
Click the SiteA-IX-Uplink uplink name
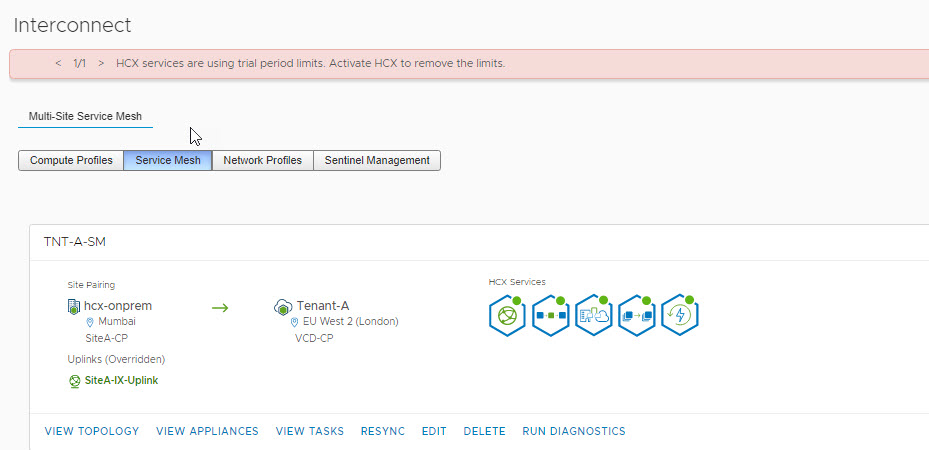coord(121,381)
